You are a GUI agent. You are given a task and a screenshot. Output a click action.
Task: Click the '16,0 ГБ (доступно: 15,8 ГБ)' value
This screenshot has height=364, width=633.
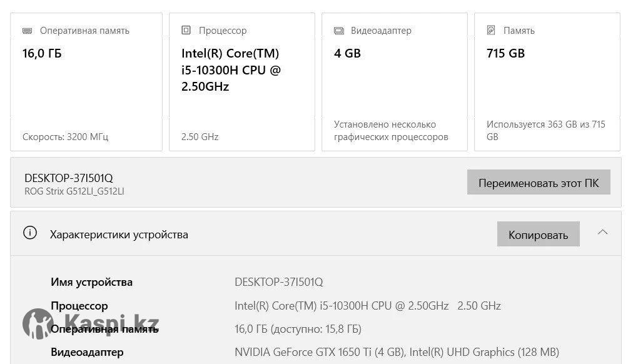point(298,329)
